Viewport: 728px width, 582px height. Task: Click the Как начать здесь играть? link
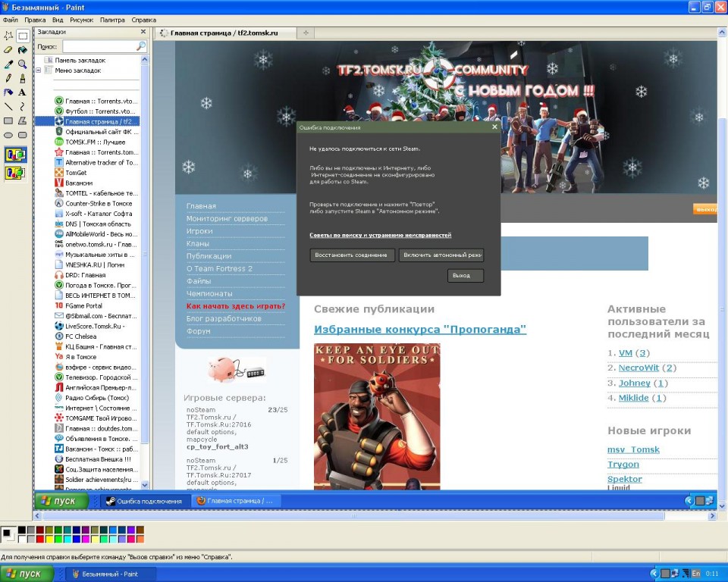coord(236,306)
